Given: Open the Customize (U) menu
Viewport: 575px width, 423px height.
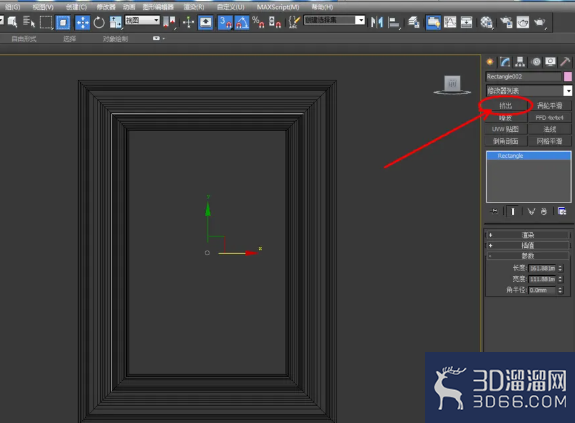Looking at the screenshot, I should 231,7.
